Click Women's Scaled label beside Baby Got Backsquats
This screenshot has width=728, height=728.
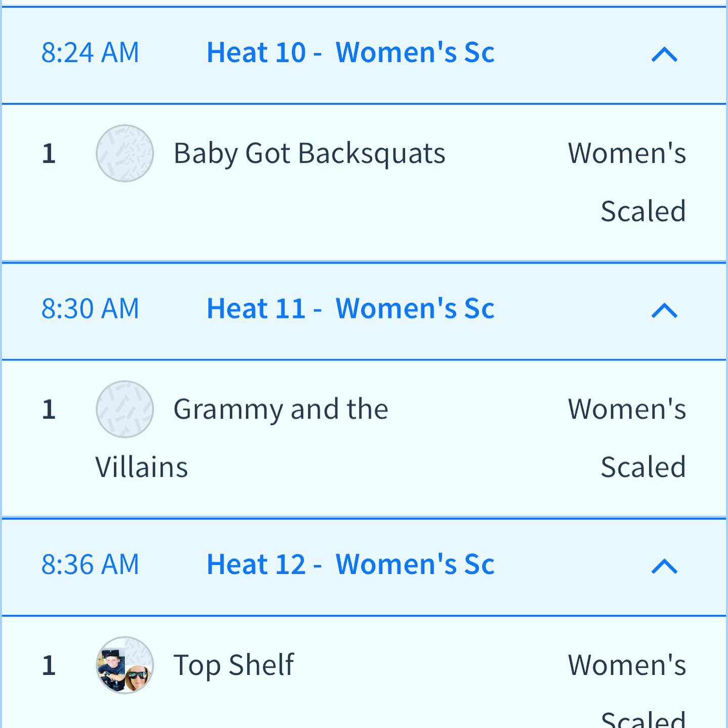627,181
